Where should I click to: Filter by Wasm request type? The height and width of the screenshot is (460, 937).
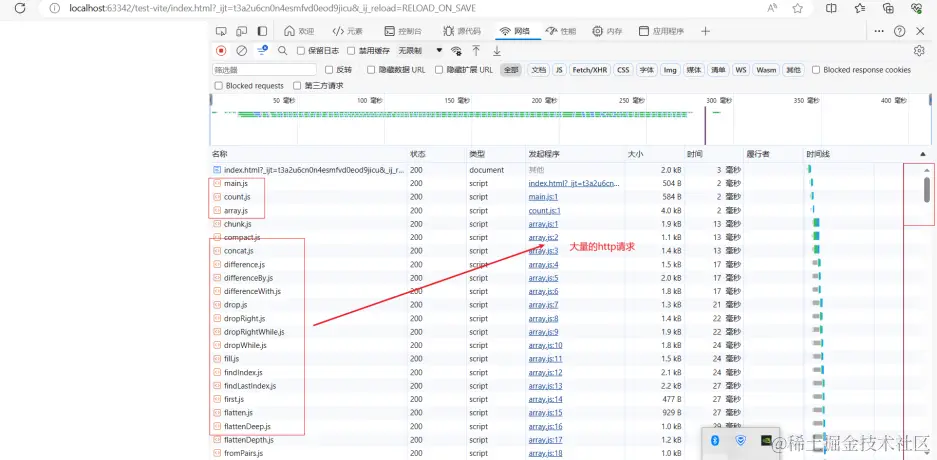coord(767,70)
